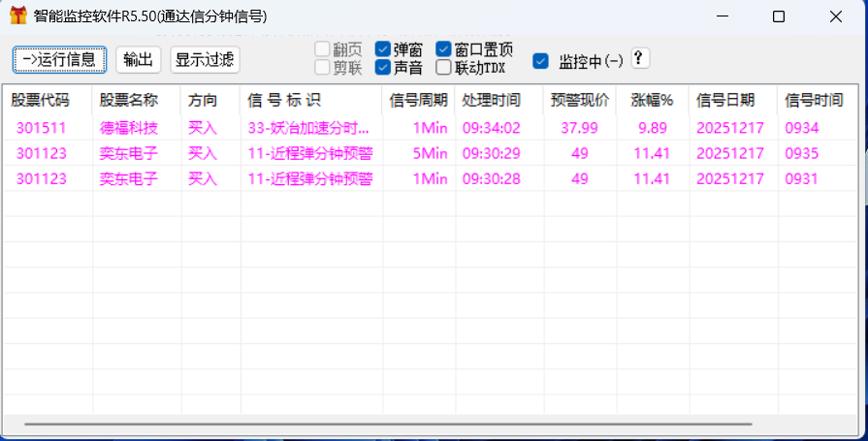
Task: Sort by 处理时间 column header
Action: tap(499, 100)
